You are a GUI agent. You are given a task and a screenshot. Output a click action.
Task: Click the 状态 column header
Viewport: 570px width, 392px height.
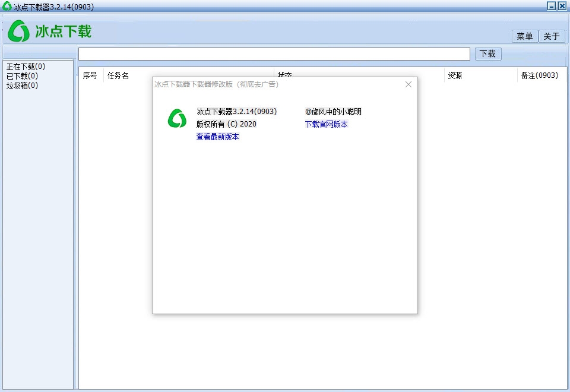(x=286, y=75)
